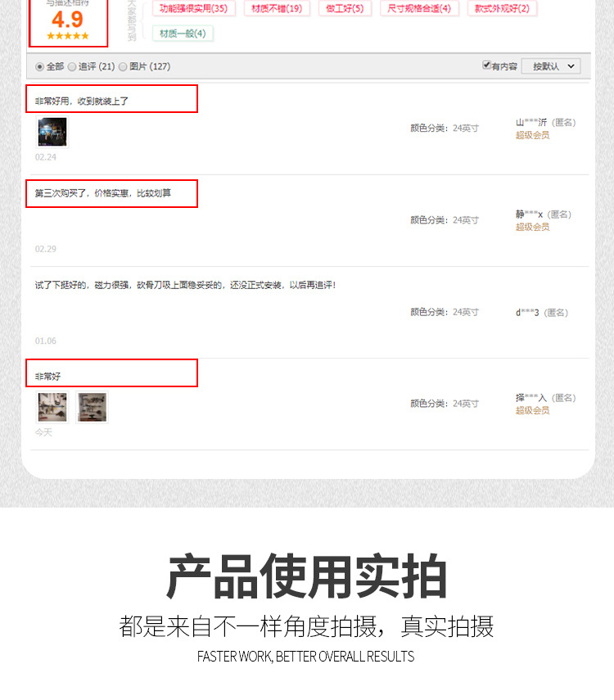Click the 材质不错(19) tag
Viewport: 614px width, 700px height.
277,8
